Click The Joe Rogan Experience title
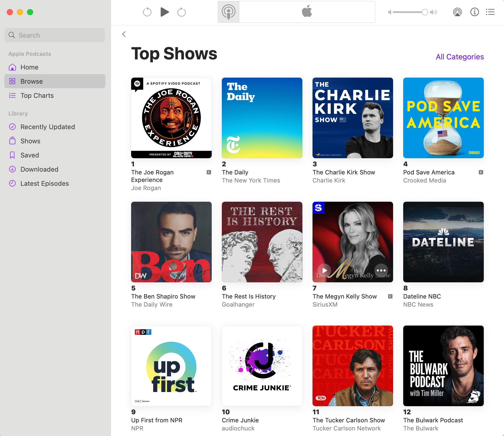 pos(152,176)
